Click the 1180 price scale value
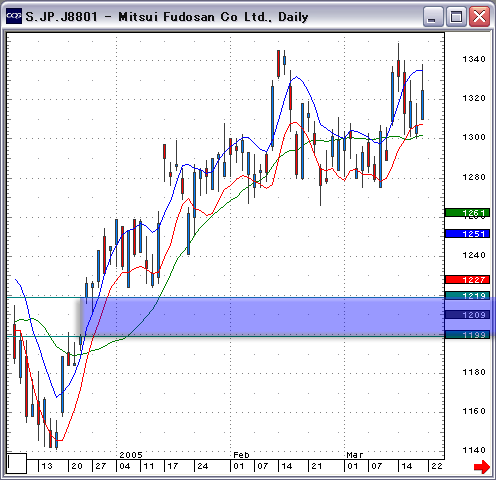496x480 pixels. click(474, 372)
